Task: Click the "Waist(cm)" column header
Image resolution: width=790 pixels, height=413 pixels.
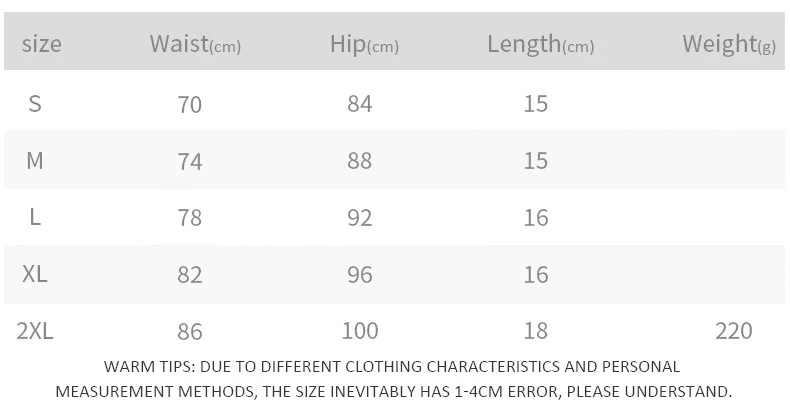Action: [195, 44]
